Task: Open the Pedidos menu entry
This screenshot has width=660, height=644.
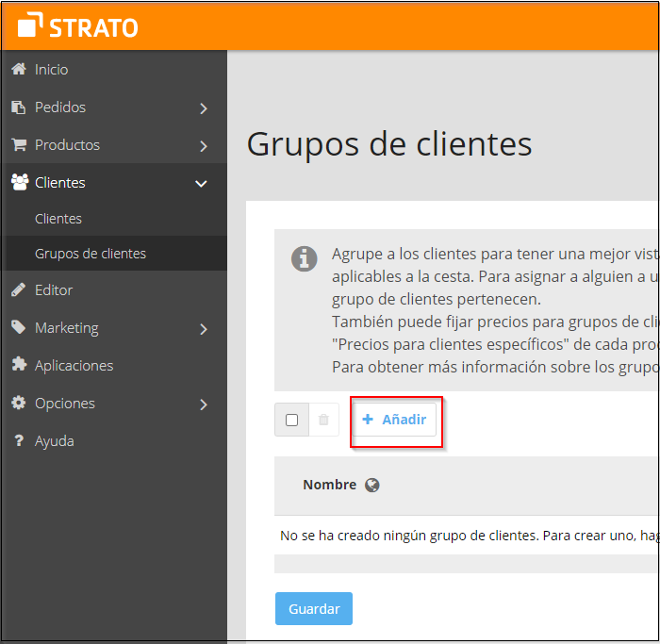Action: (x=114, y=107)
